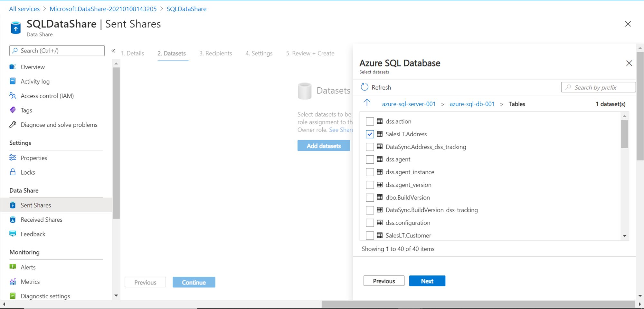Open Access control (IAM) icon
Viewport: 644px width, 309px height.
click(x=13, y=96)
